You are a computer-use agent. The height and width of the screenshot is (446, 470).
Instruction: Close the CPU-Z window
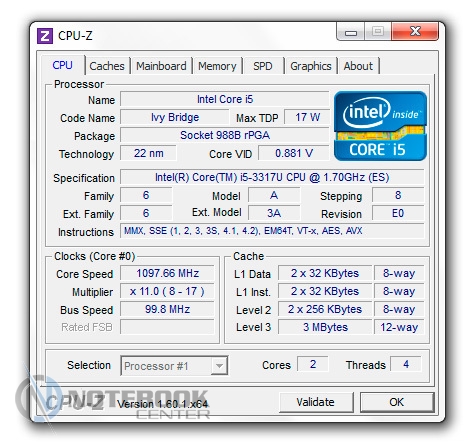(x=415, y=32)
